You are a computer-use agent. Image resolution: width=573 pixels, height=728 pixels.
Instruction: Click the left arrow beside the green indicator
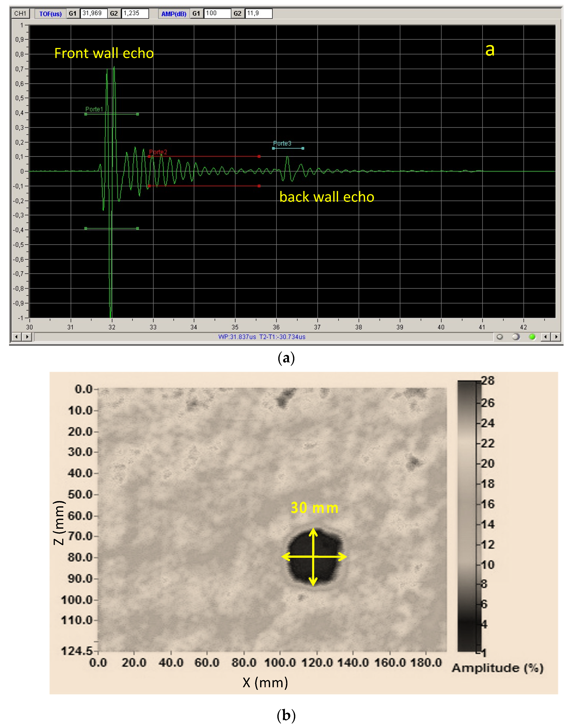point(545,337)
